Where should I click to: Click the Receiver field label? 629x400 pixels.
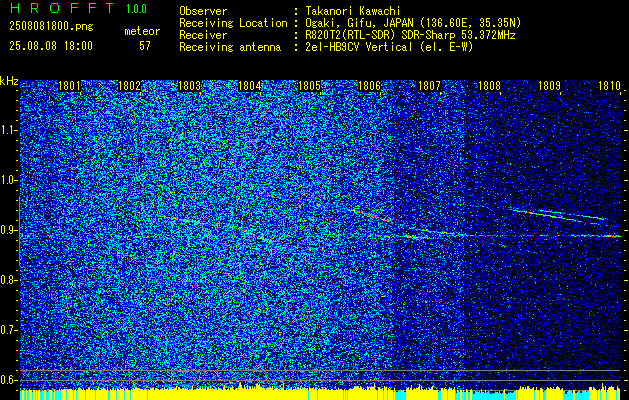[x=203, y=35]
